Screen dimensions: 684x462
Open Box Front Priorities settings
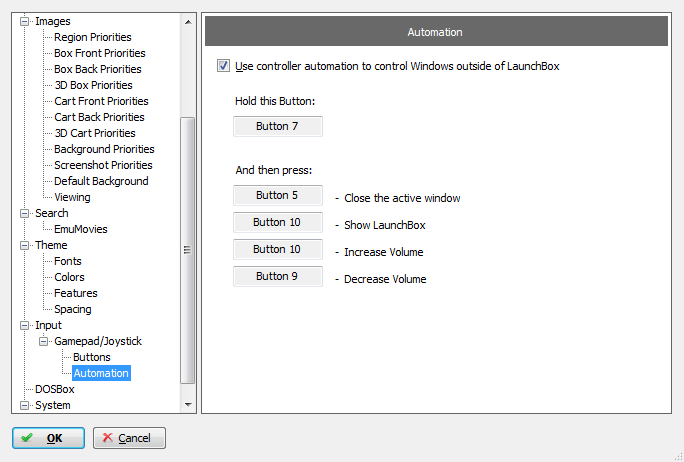99,53
